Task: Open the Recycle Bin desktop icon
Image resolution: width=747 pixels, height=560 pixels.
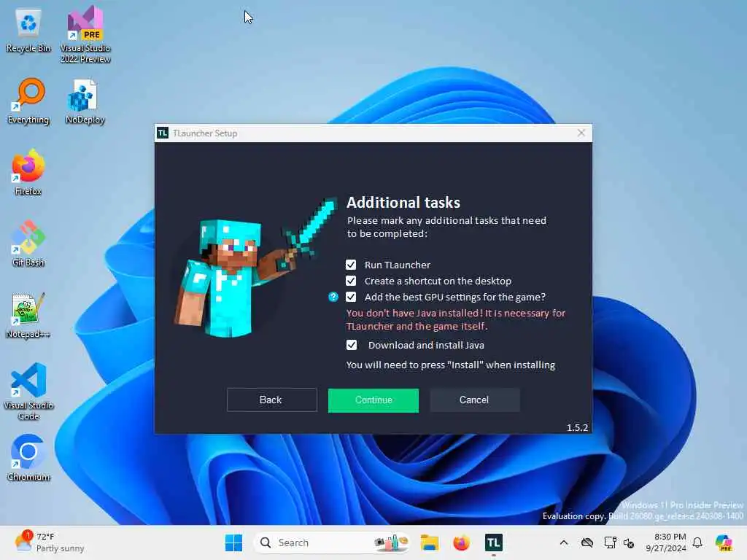Action: [28, 31]
